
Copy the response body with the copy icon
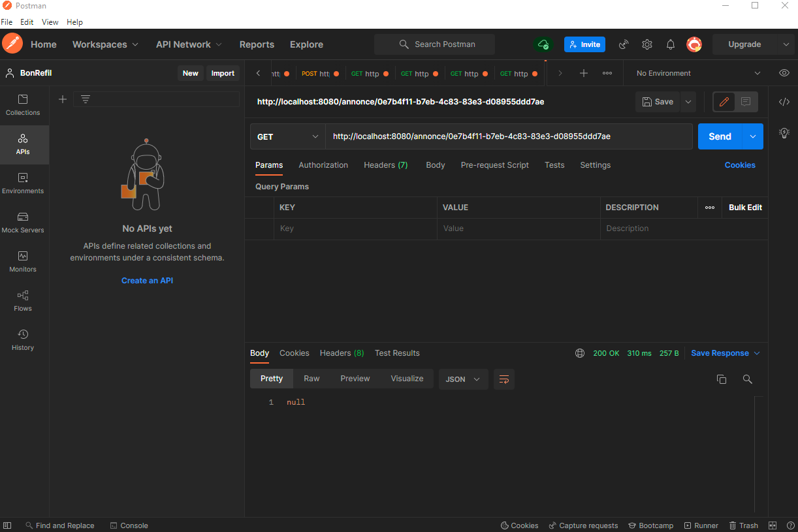pyautogui.click(x=722, y=379)
